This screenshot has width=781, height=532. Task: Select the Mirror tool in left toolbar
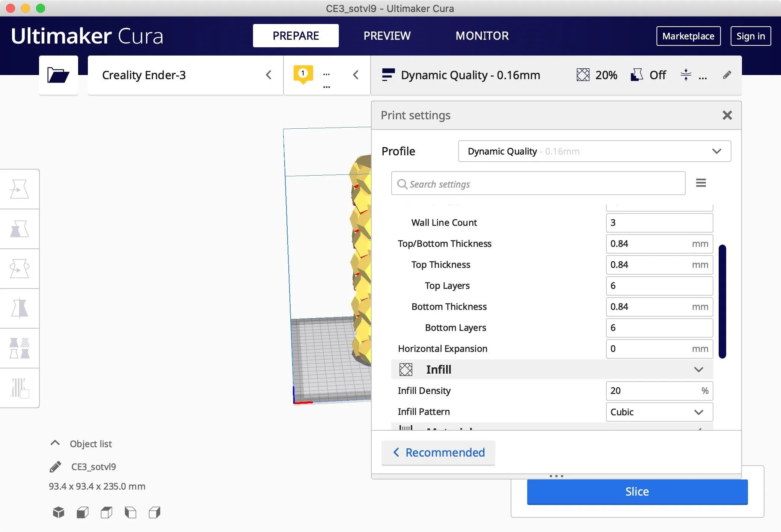[x=20, y=308]
